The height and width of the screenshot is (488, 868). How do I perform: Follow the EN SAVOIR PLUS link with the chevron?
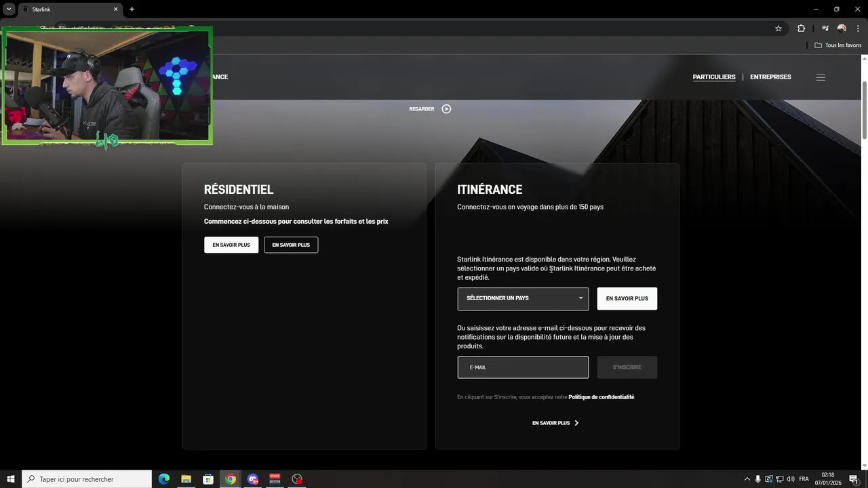pyautogui.click(x=555, y=423)
